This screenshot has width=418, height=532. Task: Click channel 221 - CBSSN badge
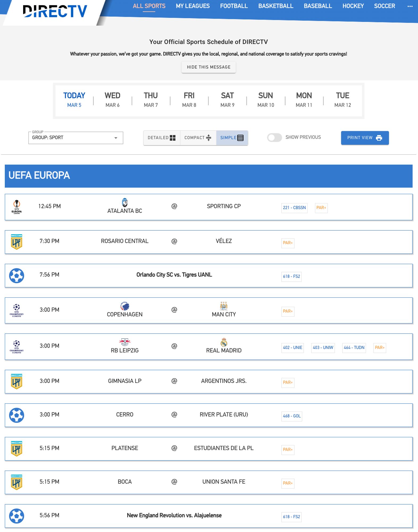click(x=294, y=208)
